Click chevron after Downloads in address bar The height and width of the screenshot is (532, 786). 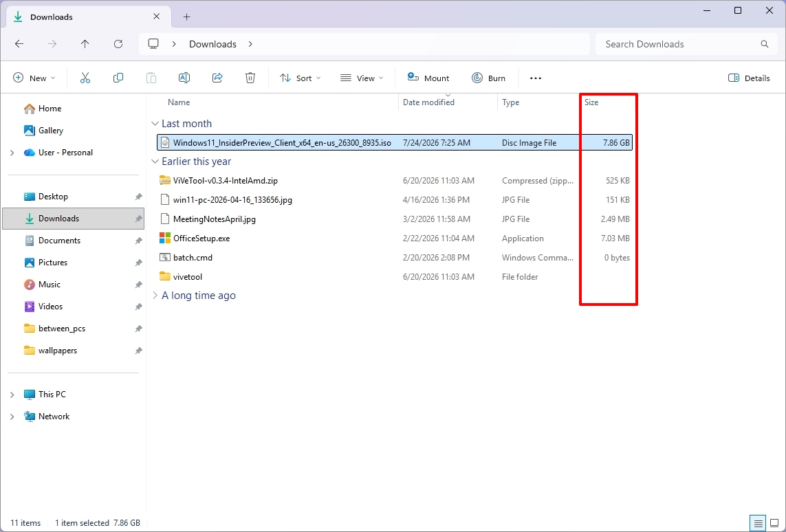pyautogui.click(x=250, y=44)
